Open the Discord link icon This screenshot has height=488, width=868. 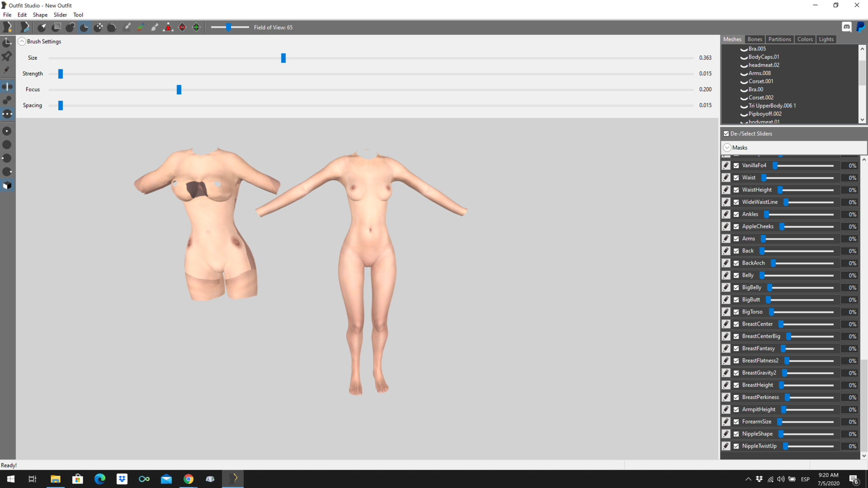click(847, 28)
